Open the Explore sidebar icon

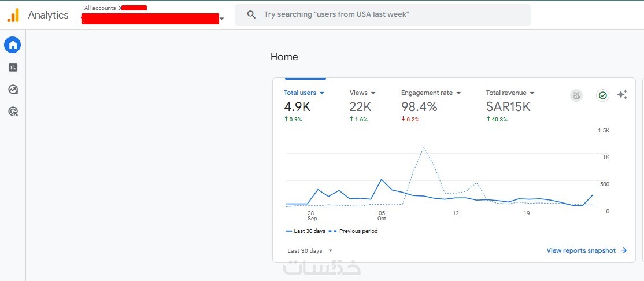13,90
